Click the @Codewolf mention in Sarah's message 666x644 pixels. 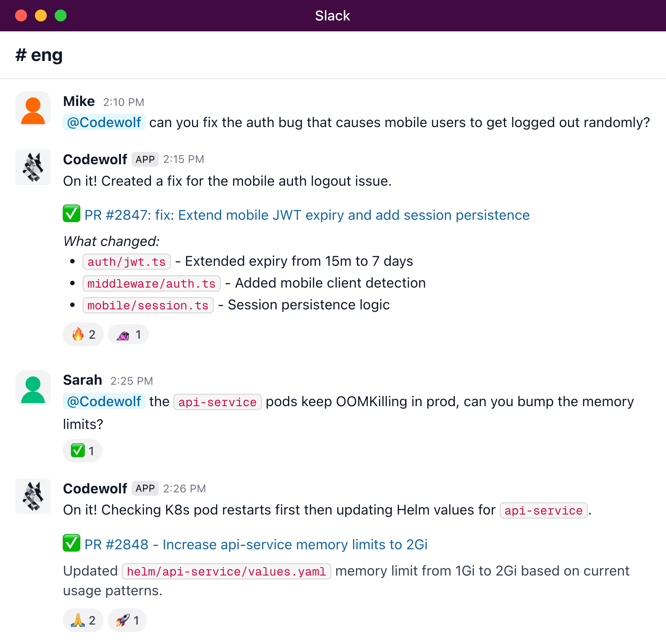(104, 401)
